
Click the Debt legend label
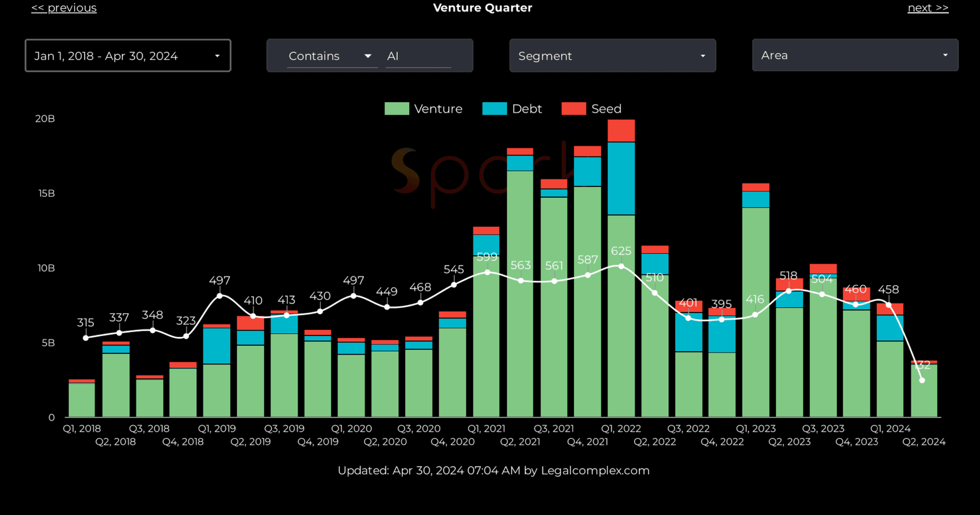click(526, 109)
